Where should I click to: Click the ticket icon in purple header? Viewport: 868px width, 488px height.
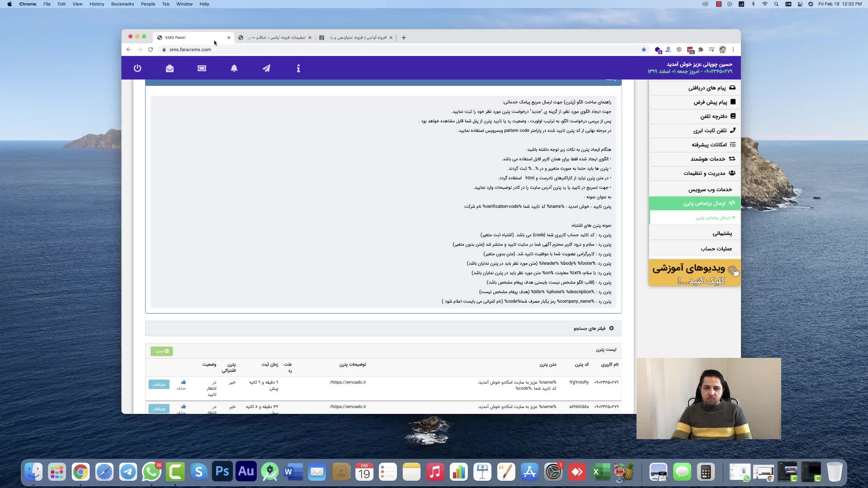pos(202,68)
